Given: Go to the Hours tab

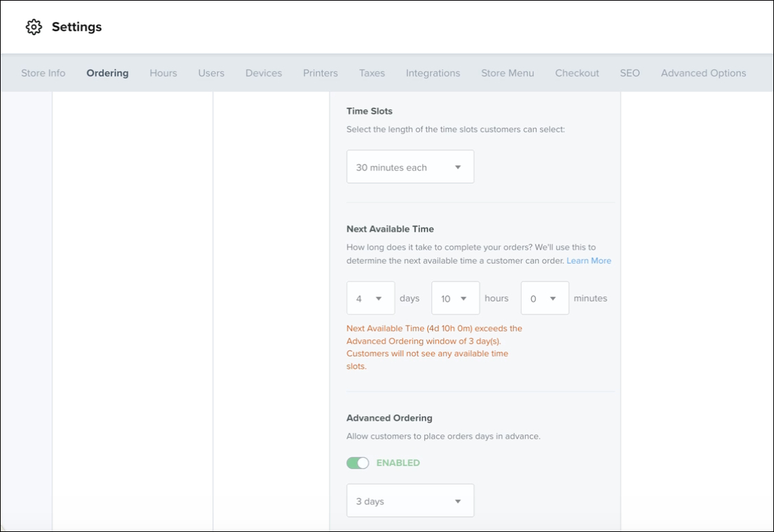Looking at the screenshot, I should point(163,73).
